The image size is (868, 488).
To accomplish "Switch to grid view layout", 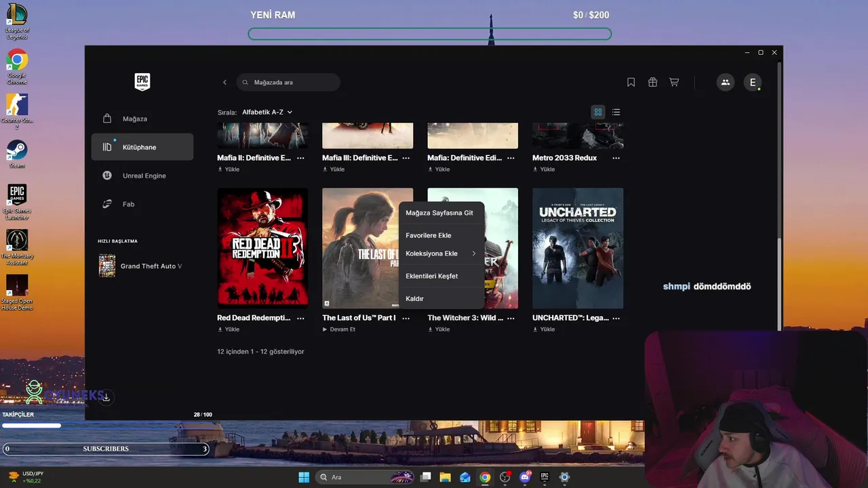I will [598, 112].
